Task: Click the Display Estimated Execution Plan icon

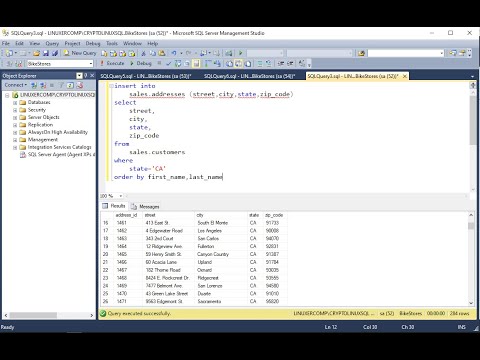Action: pos(178,63)
